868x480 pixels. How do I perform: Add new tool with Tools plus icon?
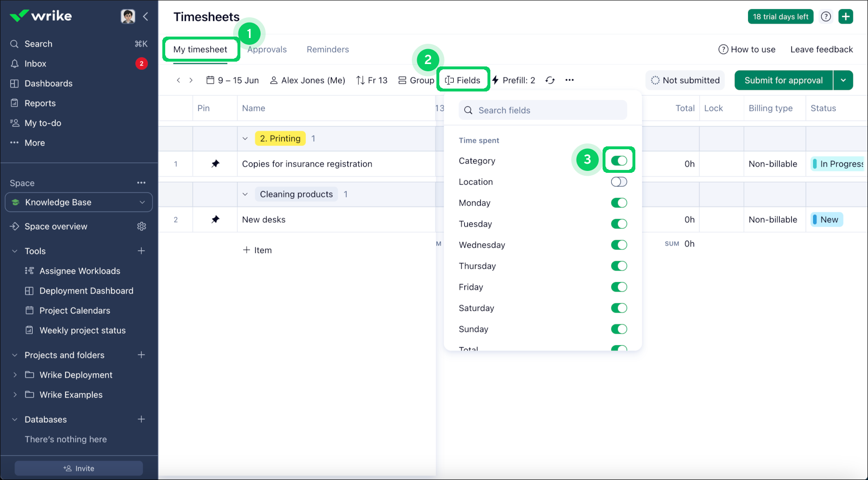(x=141, y=251)
